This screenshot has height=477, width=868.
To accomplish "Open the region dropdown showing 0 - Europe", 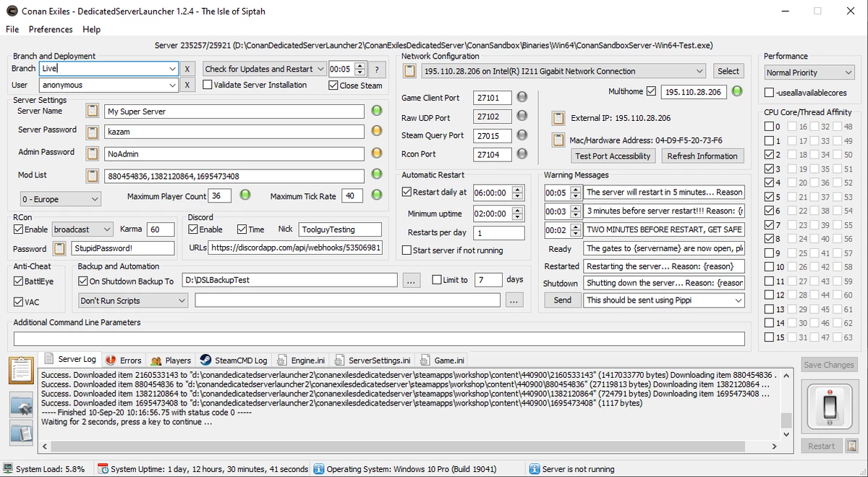I will (61, 199).
